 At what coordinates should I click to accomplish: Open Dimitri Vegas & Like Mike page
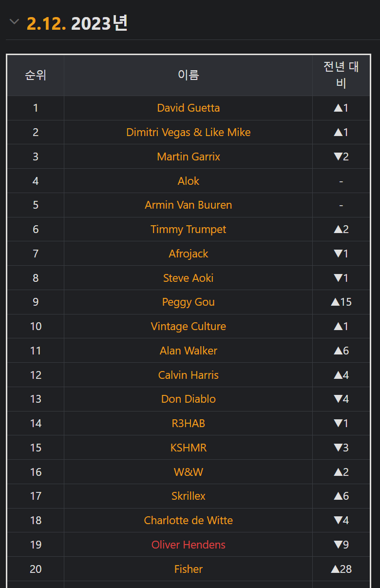pyautogui.click(x=188, y=132)
